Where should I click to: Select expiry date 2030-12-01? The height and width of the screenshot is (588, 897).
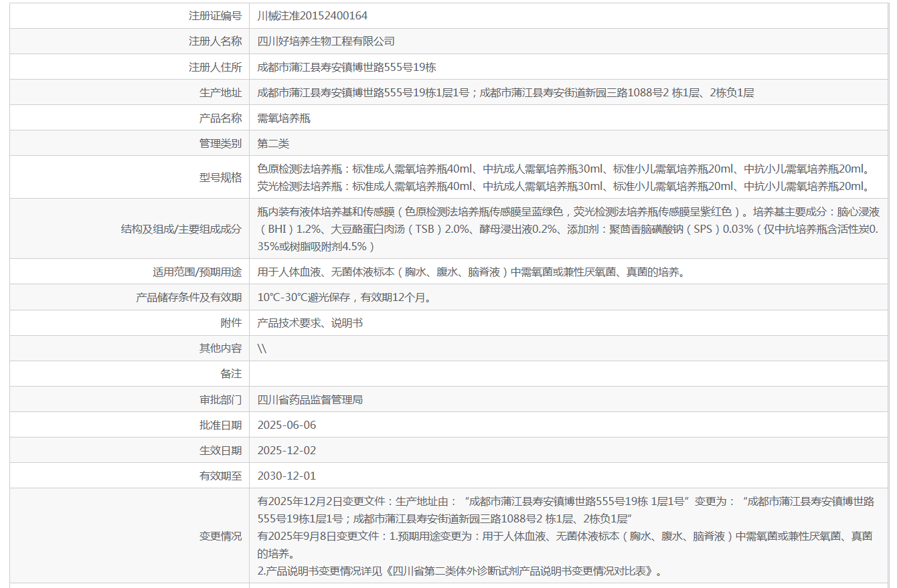(x=287, y=476)
